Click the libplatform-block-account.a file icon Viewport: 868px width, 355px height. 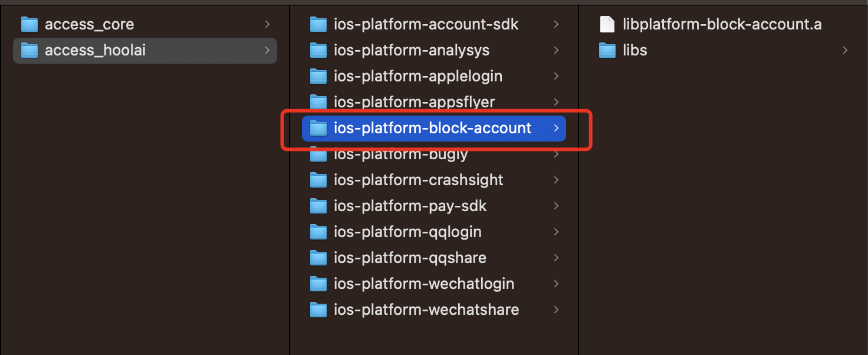click(x=607, y=24)
